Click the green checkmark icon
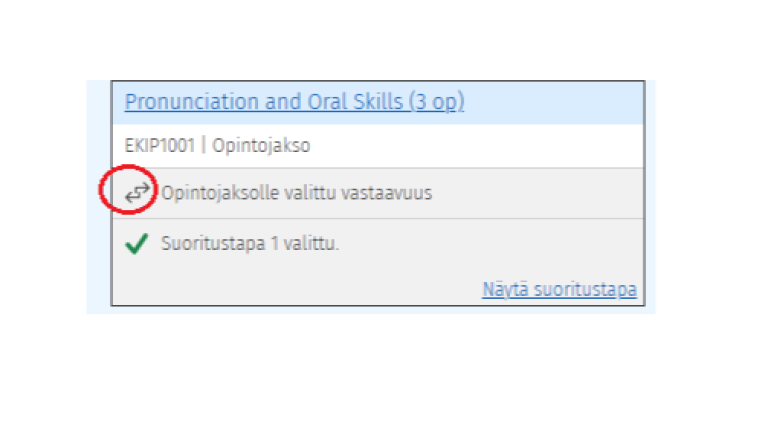Image resolution: width=768 pixels, height=432 pixels. 137,243
